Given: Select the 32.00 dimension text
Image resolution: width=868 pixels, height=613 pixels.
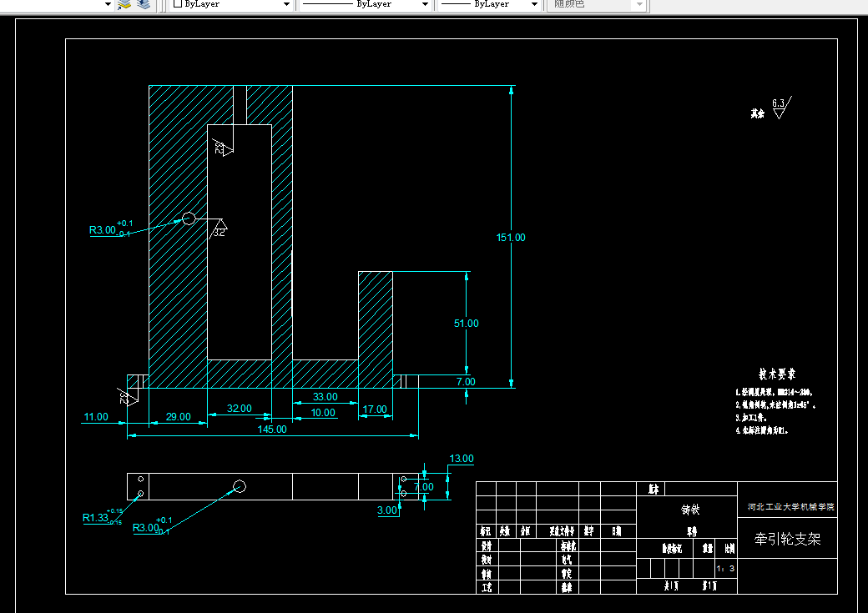Looking at the screenshot, I should pos(240,409).
